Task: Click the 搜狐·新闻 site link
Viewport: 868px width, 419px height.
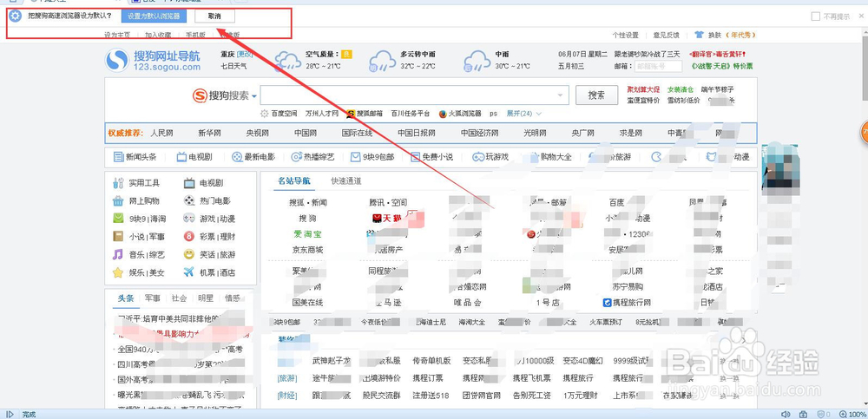Action: 308,203
